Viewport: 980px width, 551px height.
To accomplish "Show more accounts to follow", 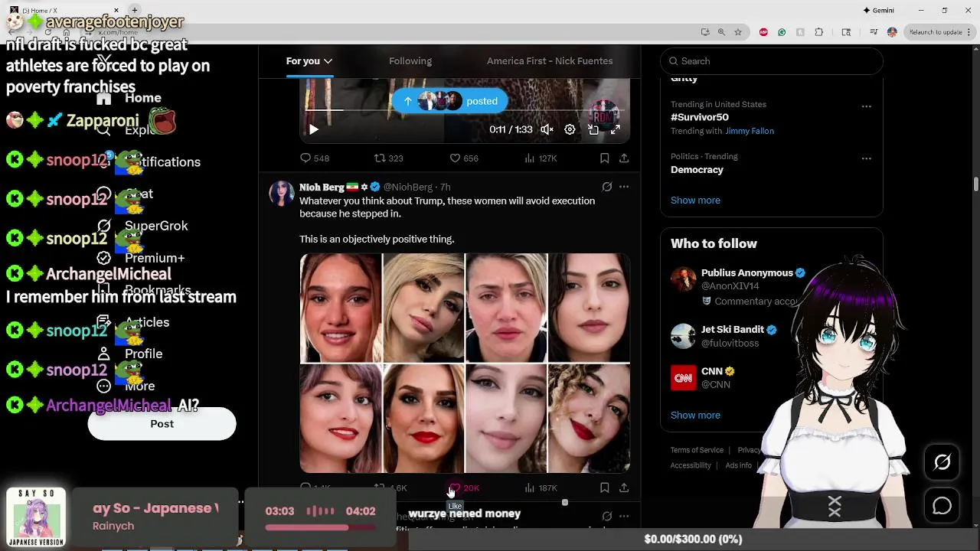I will 695,416.
